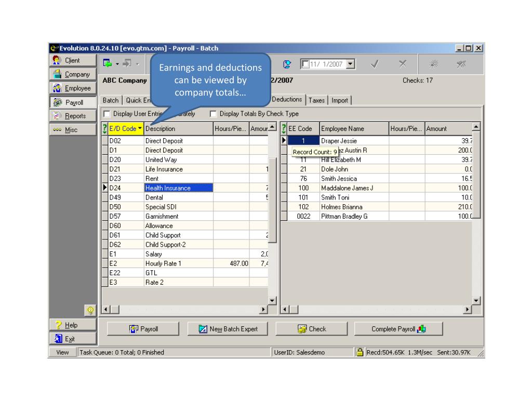Image resolution: width=532 pixels, height=399 pixels.
Task: Open the Misc sidebar section
Action: tap(73, 130)
